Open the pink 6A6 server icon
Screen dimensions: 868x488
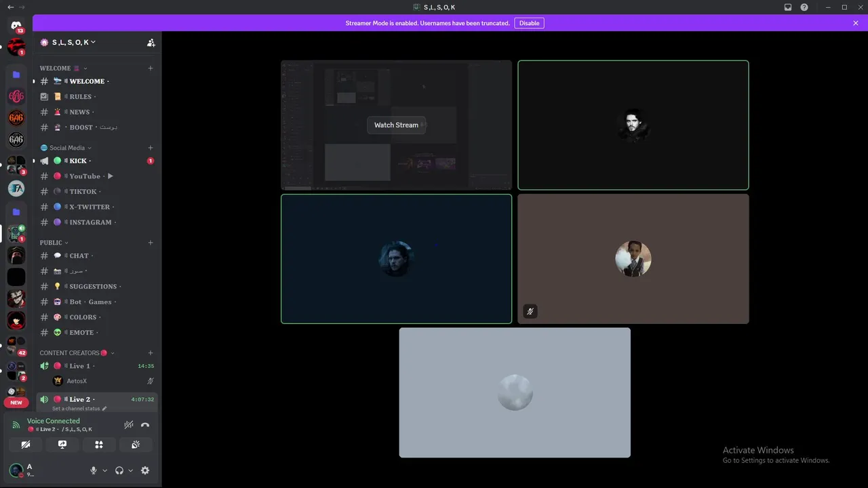(16, 96)
